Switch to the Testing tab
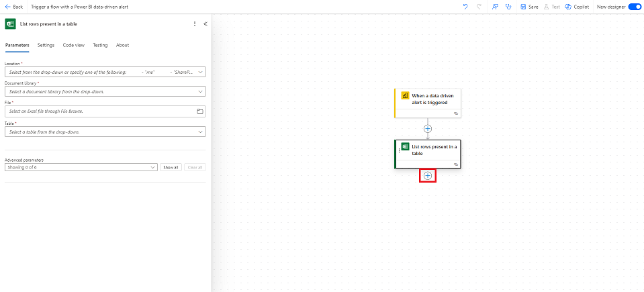The width and height of the screenshot is (644, 292). tap(99, 45)
